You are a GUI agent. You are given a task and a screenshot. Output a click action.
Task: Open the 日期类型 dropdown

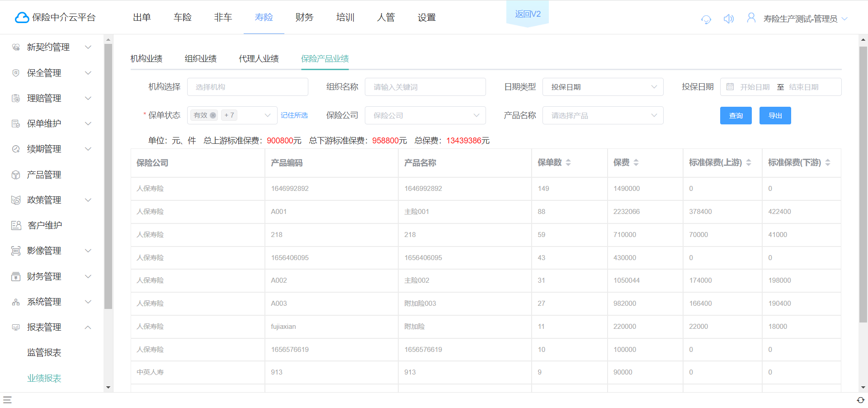coord(603,87)
